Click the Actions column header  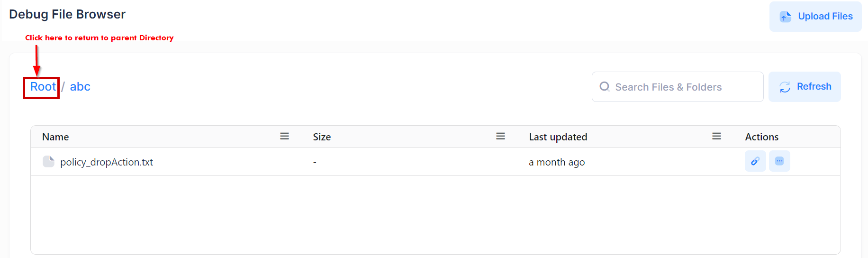pos(761,137)
